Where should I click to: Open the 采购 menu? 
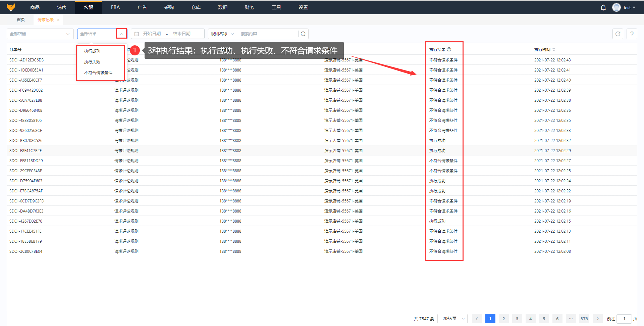(x=169, y=7)
